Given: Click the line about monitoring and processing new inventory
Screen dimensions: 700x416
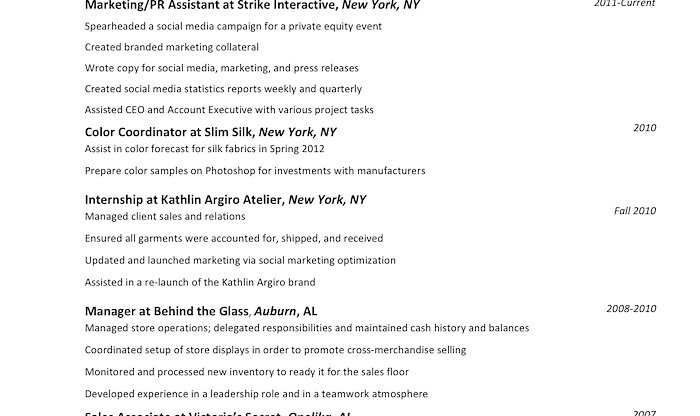Looking at the screenshot, I should click(x=246, y=372).
